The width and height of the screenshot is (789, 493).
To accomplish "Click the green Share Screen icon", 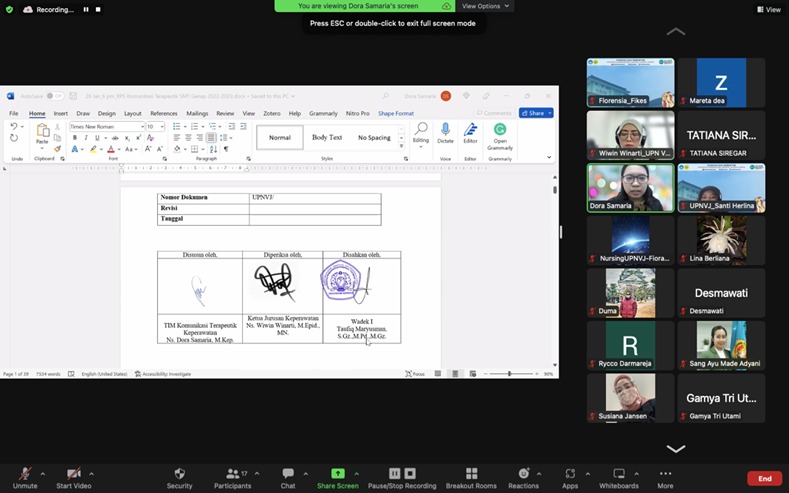I will click(338, 474).
